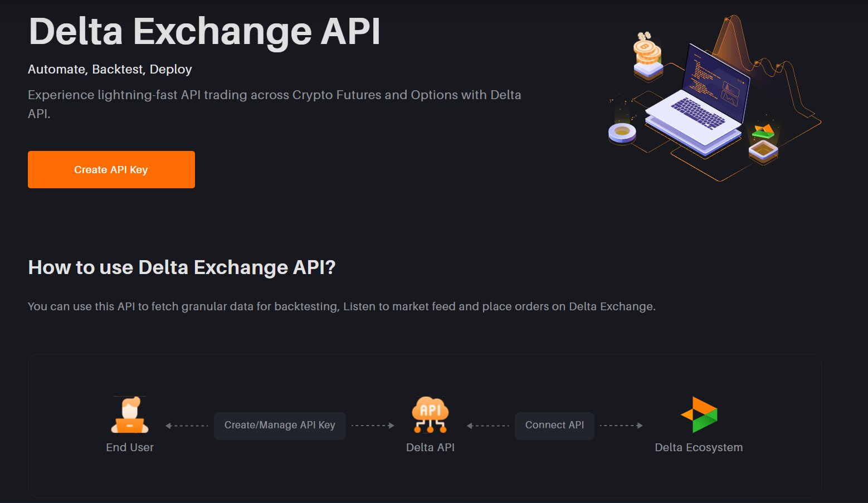Select the Delta API cloud icon
Viewport: 868px width, 503px height.
tap(430, 414)
